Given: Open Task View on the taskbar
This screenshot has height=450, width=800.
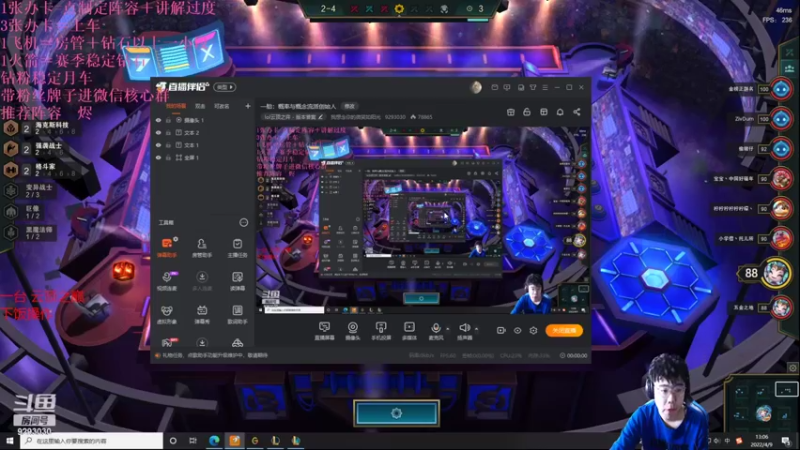Looking at the screenshot, I should tap(193, 440).
